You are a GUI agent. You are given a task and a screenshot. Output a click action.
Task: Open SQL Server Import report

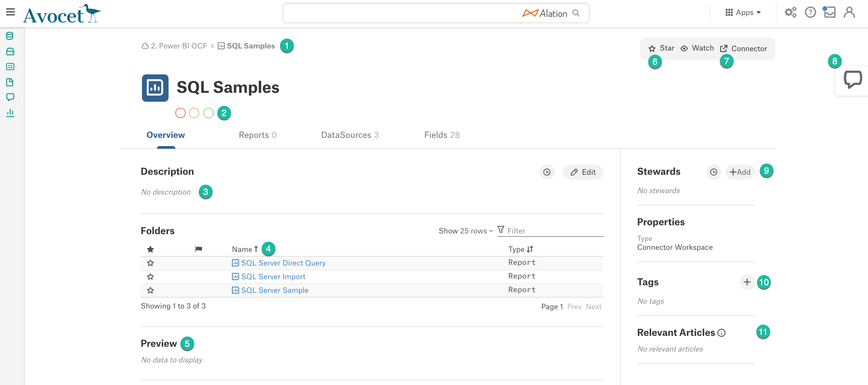point(269,277)
